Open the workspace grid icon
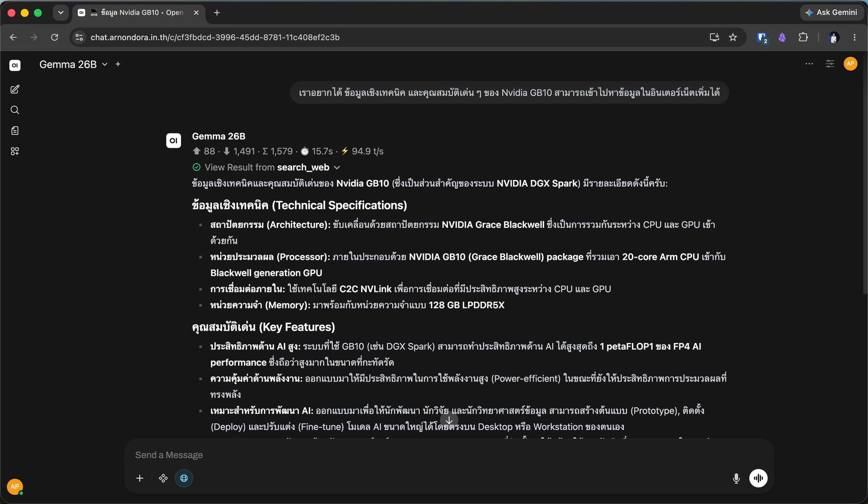868x504 pixels. pyautogui.click(x=15, y=151)
